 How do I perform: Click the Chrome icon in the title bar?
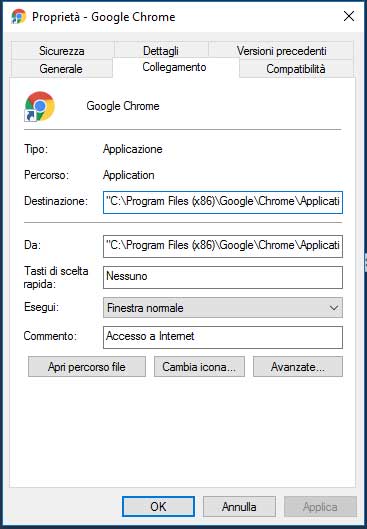[x=19, y=17]
